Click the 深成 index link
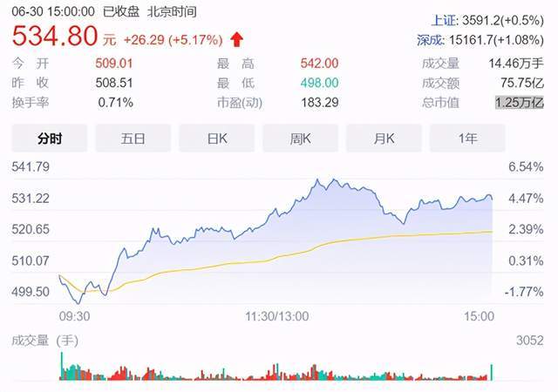Screen dimensions: 558x392 (430, 40)
